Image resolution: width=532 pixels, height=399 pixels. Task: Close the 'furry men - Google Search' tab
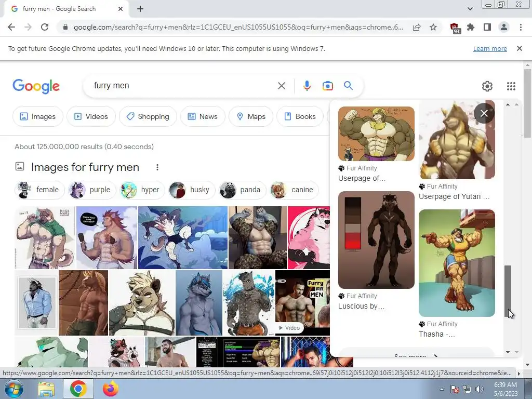coord(121,9)
